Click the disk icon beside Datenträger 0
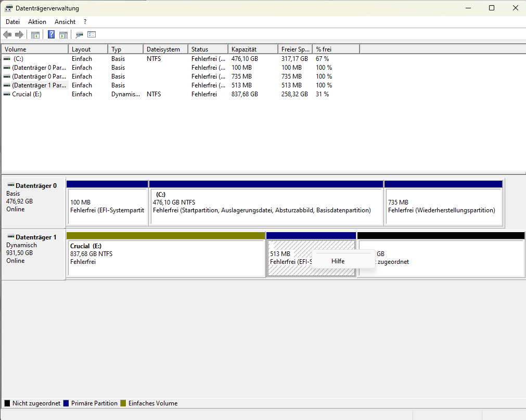This screenshot has width=526, height=420. pos(11,185)
